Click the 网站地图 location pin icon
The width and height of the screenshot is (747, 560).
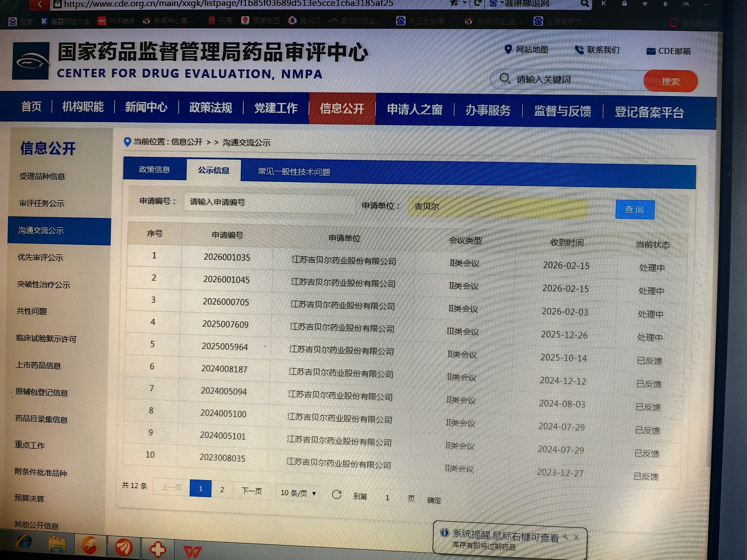tap(508, 49)
